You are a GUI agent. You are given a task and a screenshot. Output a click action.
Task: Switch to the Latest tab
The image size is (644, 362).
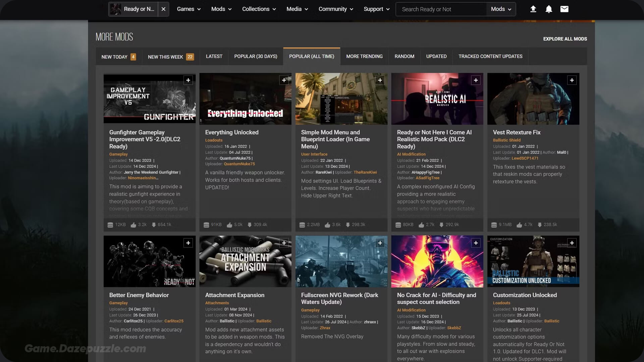point(214,56)
